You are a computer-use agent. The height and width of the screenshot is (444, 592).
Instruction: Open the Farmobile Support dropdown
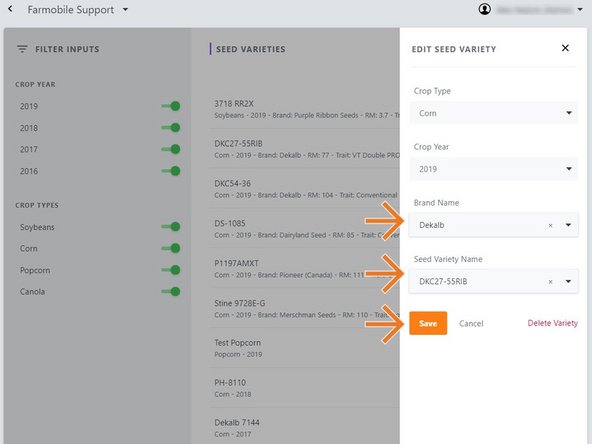pos(78,9)
